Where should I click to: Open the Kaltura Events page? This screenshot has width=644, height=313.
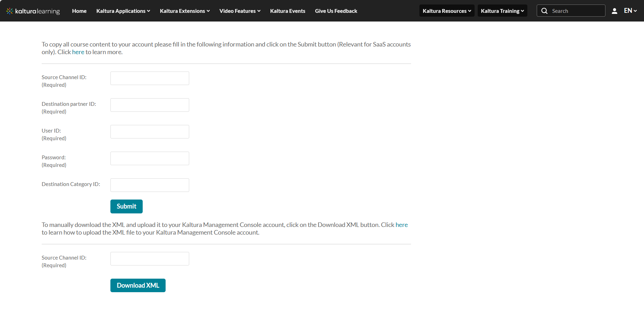288,11
